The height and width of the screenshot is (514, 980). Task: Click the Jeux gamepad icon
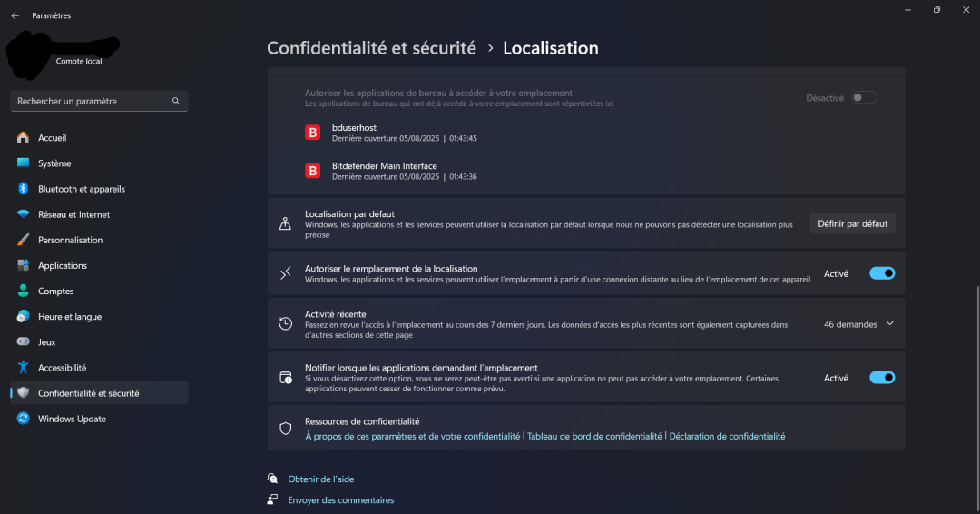coord(23,342)
